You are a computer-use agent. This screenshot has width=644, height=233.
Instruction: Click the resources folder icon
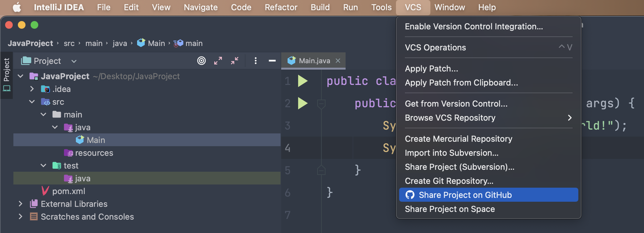click(69, 153)
